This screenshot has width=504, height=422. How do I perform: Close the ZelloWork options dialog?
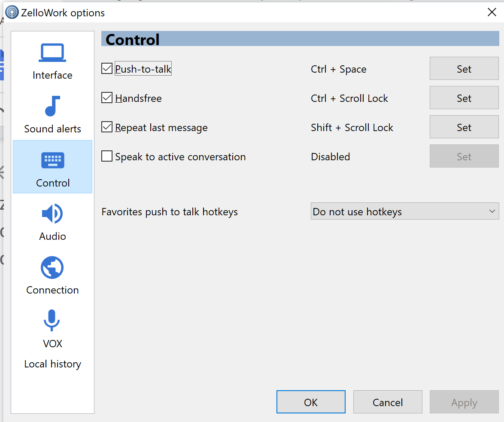point(492,12)
